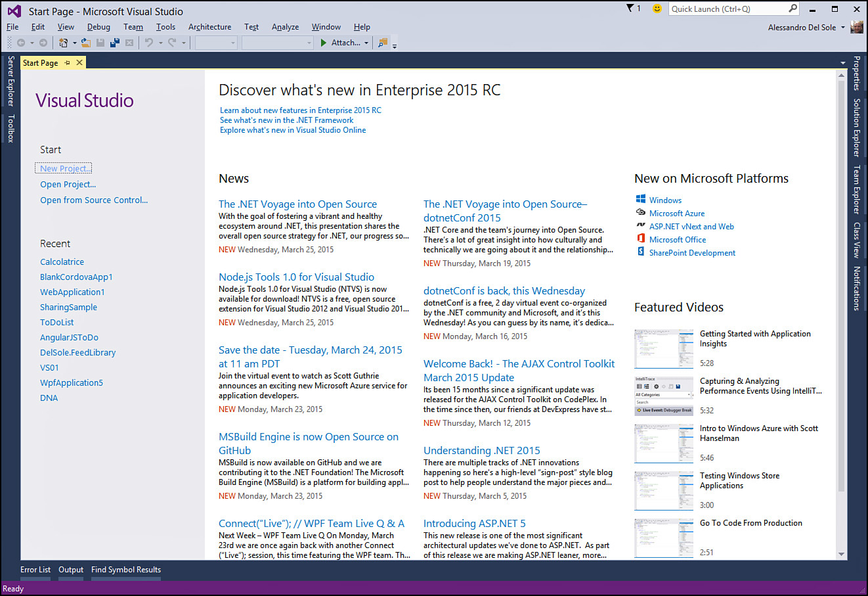This screenshot has height=596, width=868.
Task: Close the Start Page tab
Action: (x=79, y=62)
